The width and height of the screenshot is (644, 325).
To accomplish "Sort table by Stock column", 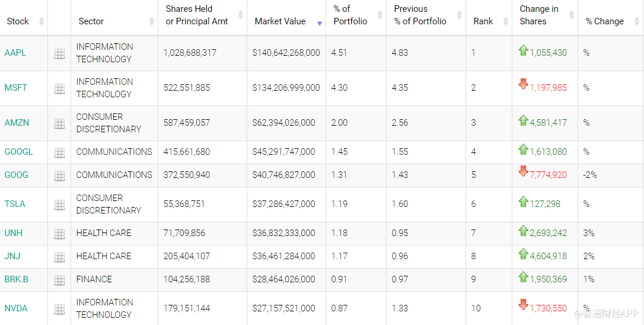I will pos(18,21).
